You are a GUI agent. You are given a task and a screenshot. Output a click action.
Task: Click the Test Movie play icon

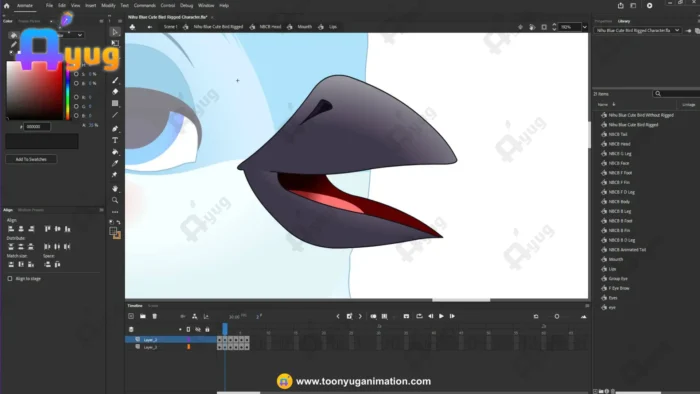[650, 6]
